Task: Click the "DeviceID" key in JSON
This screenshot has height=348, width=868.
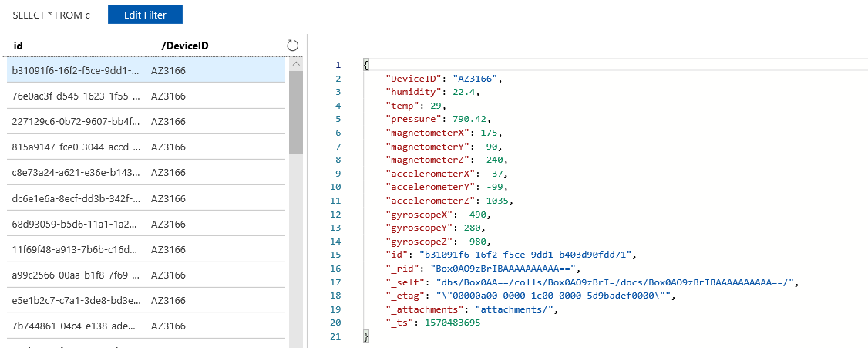Action: (415, 79)
